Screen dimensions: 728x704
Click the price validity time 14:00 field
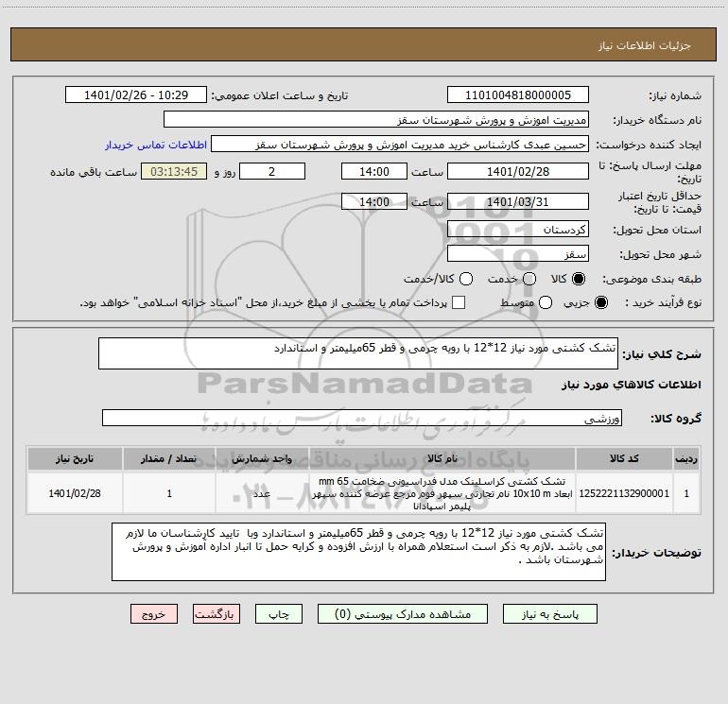coord(374,201)
